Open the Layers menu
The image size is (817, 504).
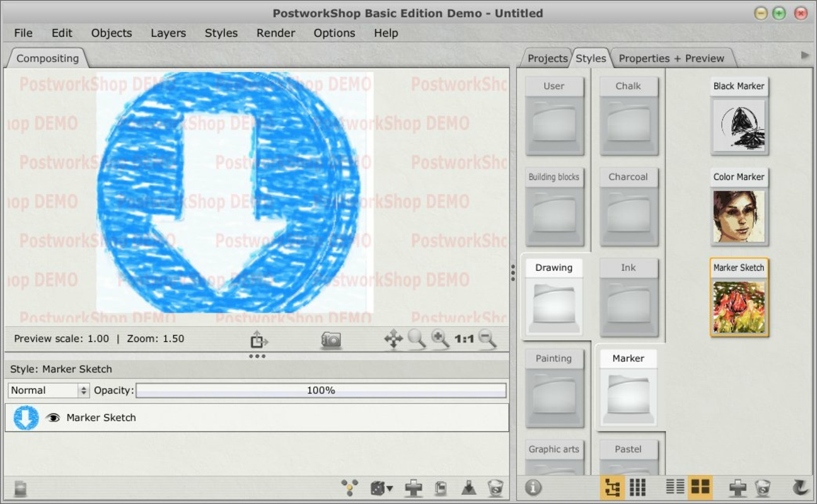point(168,33)
